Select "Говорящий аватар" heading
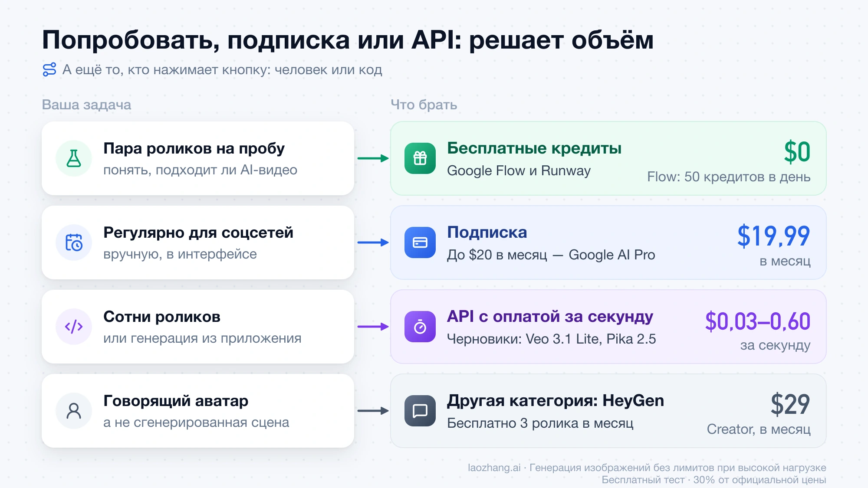The height and width of the screenshot is (488, 868). tap(176, 401)
